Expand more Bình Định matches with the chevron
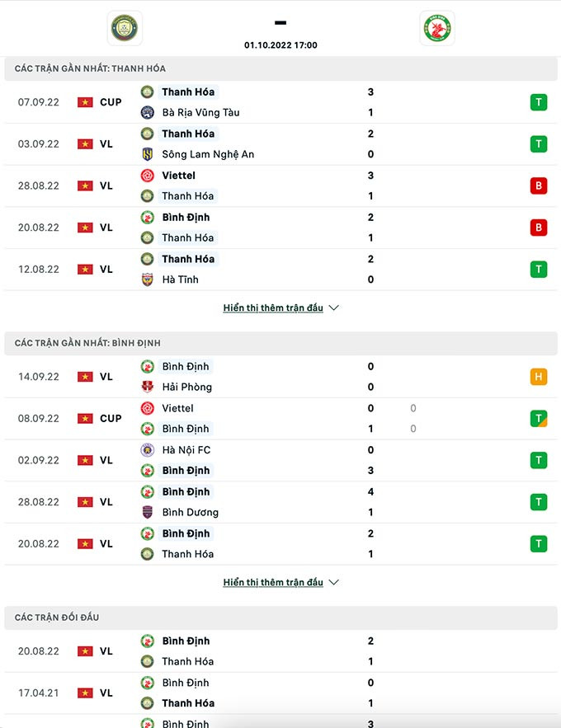The width and height of the screenshot is (561, 728). click(x=334, y=583)
